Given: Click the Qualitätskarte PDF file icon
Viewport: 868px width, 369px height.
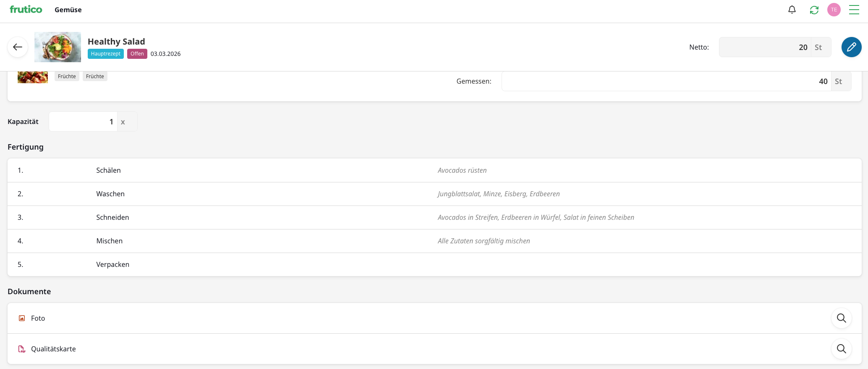Looking at the screenshot, I should 22,349.
